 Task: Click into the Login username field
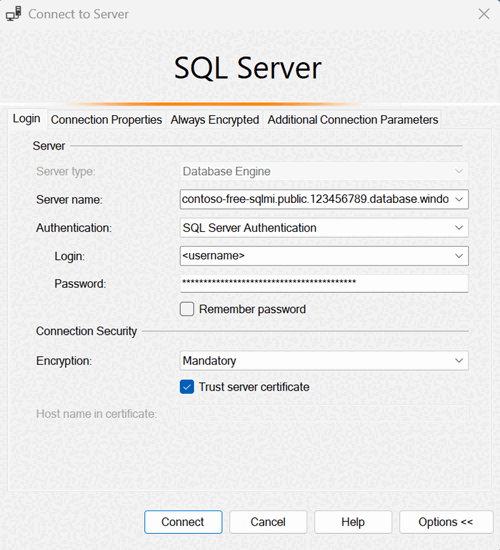315,256
